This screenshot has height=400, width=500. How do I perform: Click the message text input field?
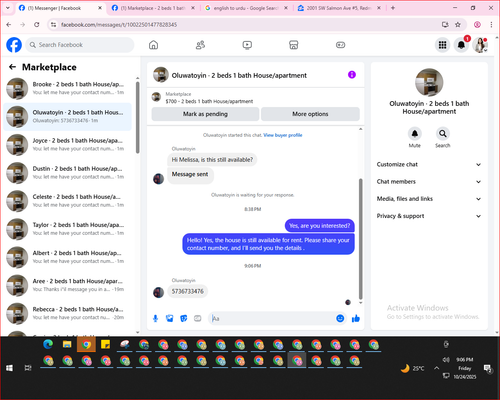tap(272, 319)
